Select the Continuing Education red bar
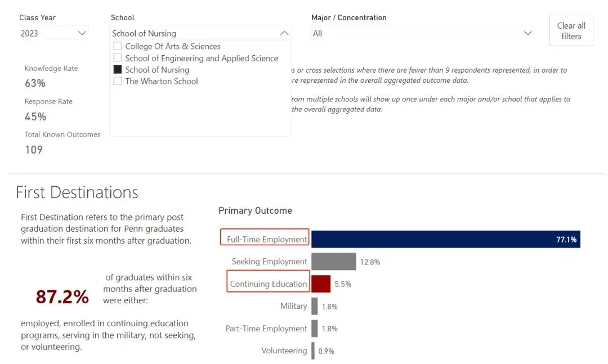The height and width of the screenshot is (364, 608). pyautogui.click(x=321, y=284)
